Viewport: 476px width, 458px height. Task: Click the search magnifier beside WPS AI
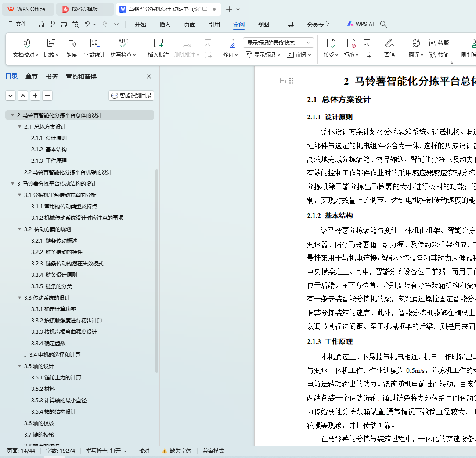tap(383, 25)
